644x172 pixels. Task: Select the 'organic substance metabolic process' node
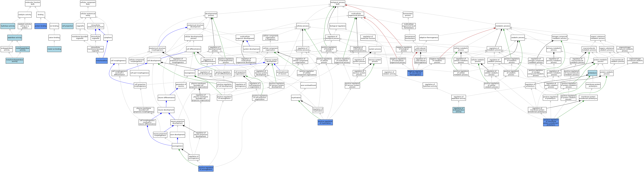pos(598,37)
